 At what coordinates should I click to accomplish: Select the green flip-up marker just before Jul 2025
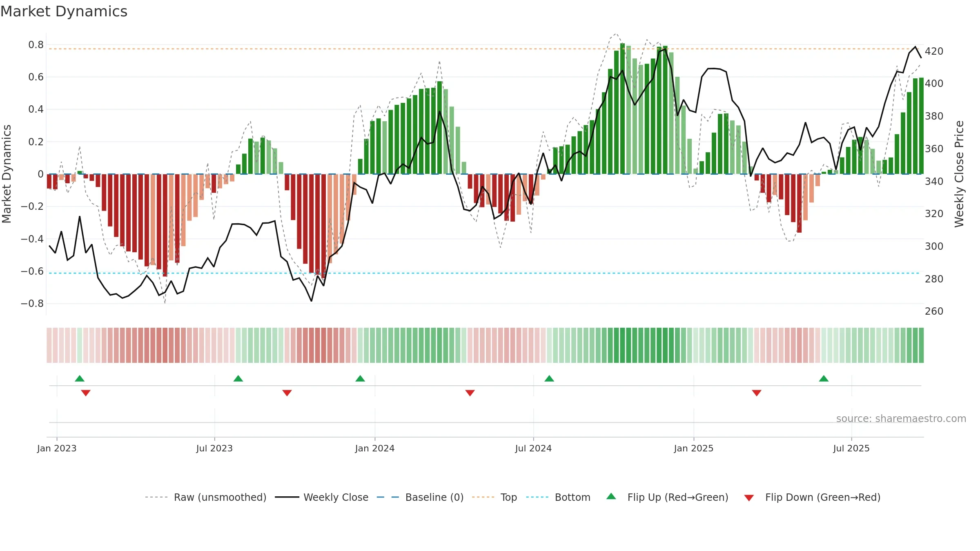point(824,378)
